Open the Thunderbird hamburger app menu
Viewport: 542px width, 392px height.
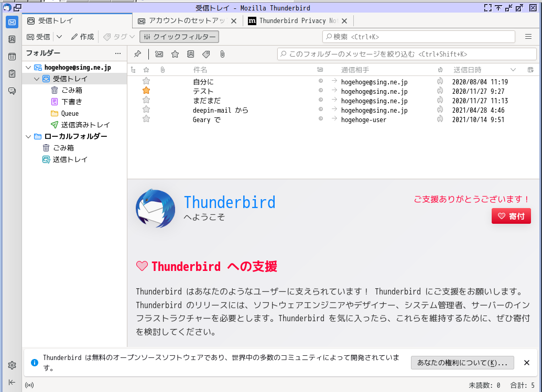coord(528,37)
